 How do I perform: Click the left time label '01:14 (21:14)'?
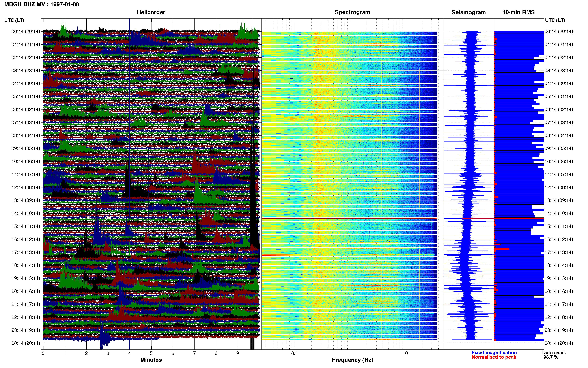point(26,45)
